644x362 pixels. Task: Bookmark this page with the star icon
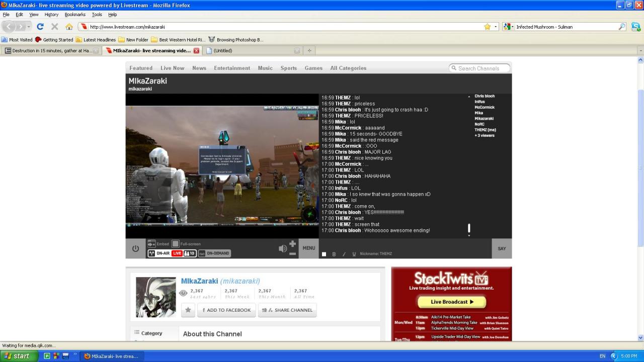click(x=487, y=27)
